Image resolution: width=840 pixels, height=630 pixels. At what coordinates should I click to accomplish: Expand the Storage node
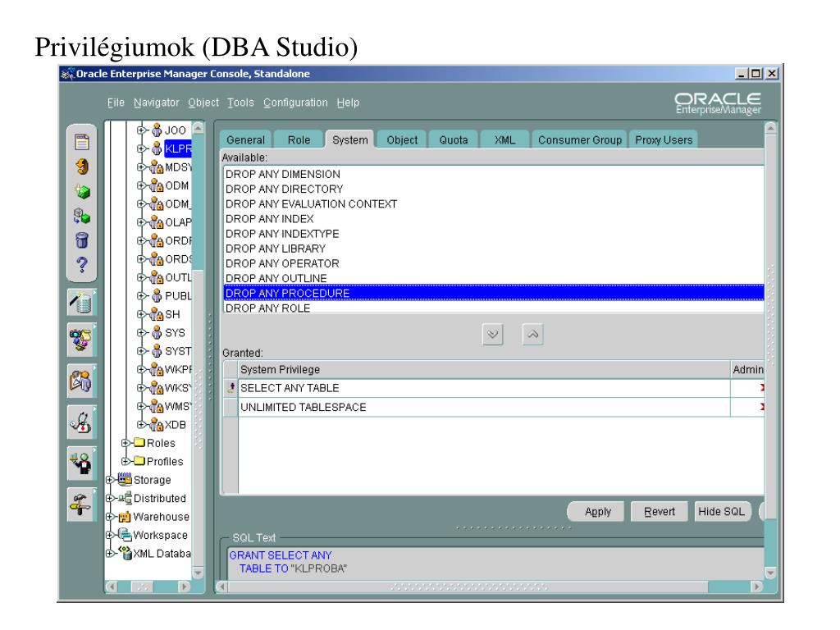111,480
